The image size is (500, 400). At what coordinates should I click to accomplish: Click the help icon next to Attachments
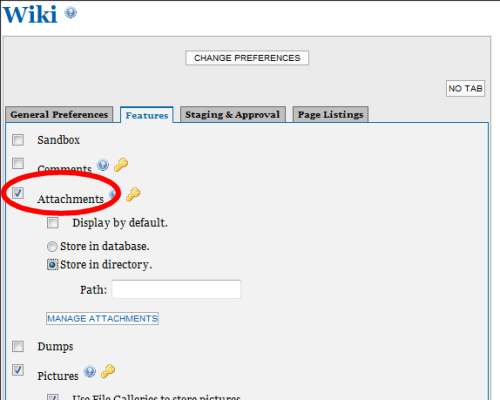point(113,194)
